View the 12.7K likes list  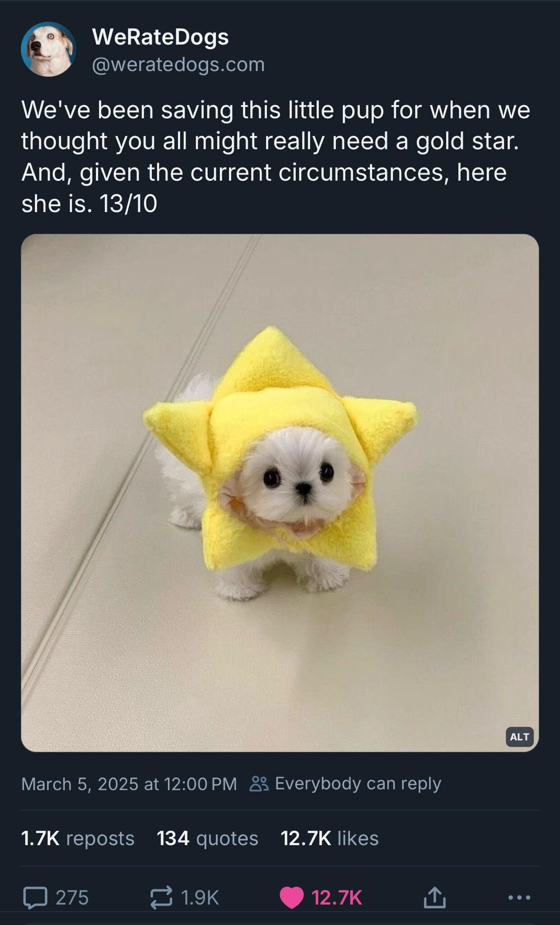point(330,838)
